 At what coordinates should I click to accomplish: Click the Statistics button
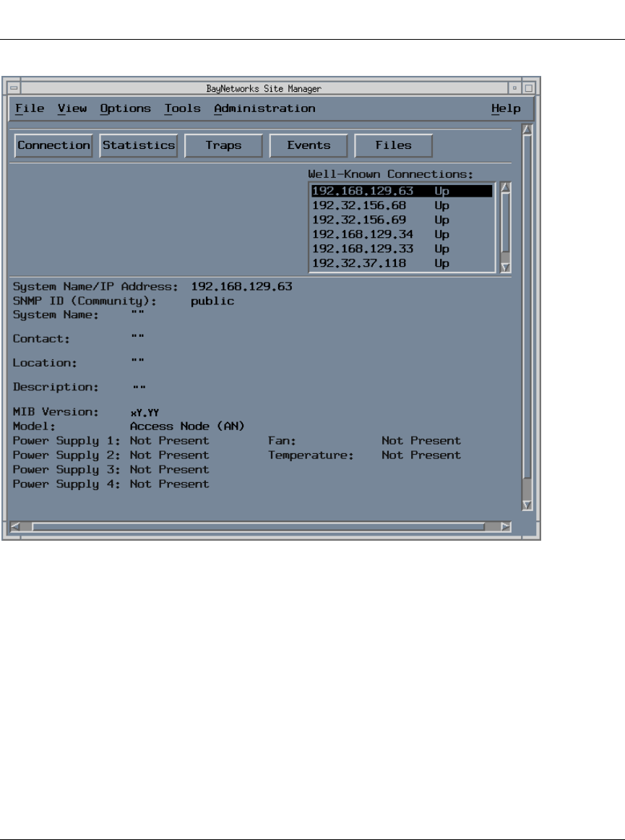(139, 146)
